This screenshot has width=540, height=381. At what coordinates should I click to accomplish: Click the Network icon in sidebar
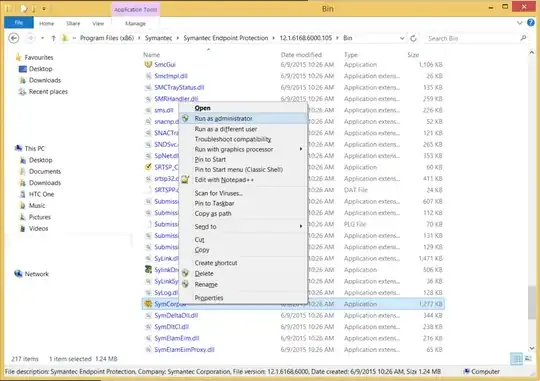click(x=19, y=274)
